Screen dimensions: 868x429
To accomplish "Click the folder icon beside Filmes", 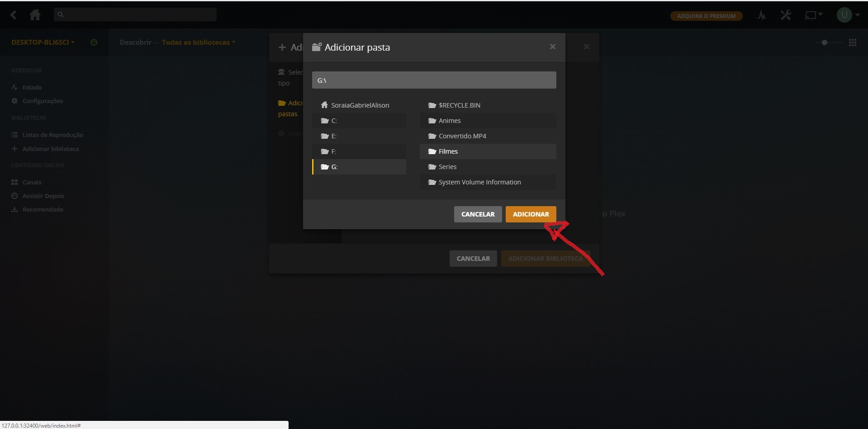I will 432,151.
